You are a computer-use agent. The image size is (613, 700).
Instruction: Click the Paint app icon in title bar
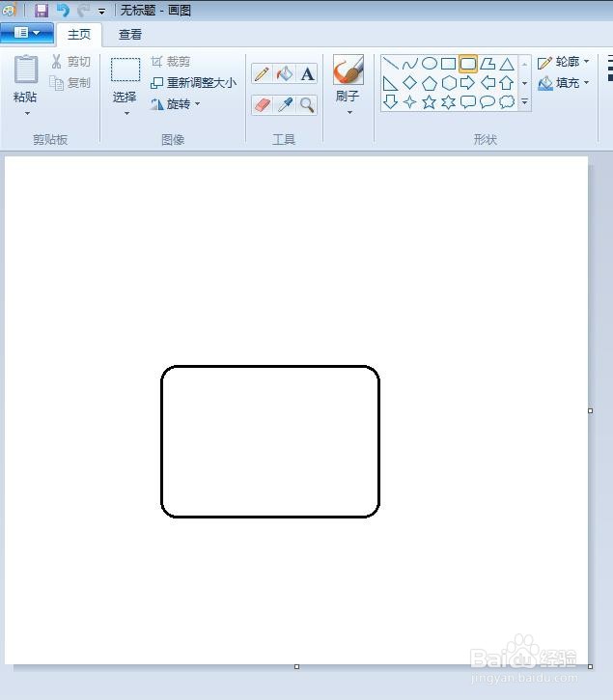[x=9, y=10]
